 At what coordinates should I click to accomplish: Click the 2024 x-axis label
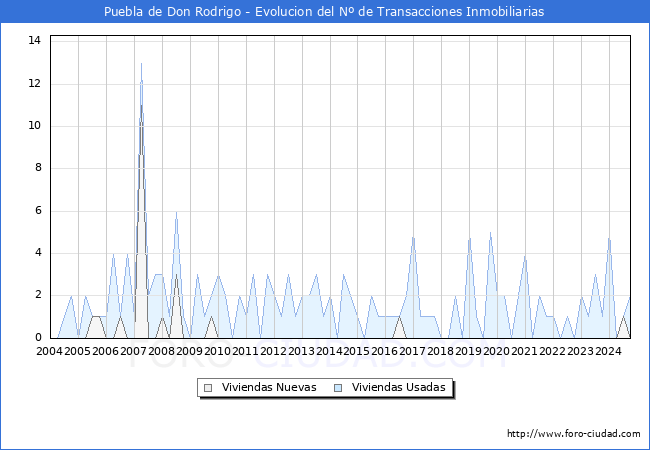tap(608, 351)
